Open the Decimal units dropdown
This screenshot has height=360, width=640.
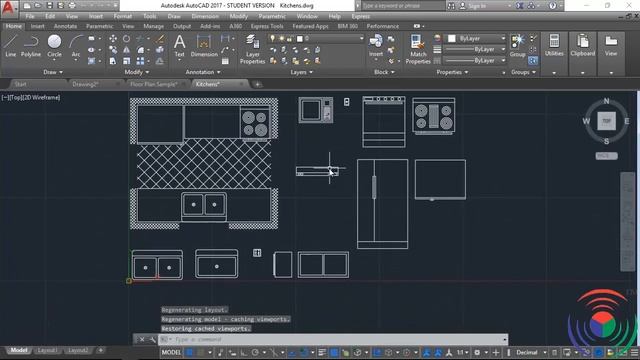pos(531,352)
